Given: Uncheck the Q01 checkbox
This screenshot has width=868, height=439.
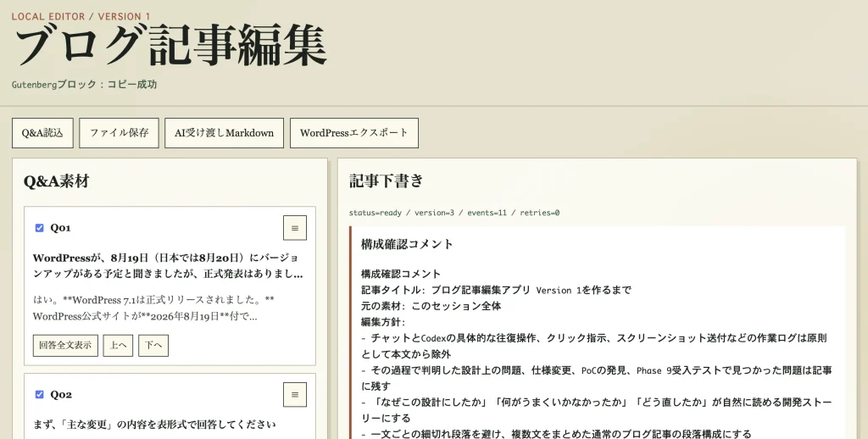Looking at the screenshot, I should [x=39, y=228].
